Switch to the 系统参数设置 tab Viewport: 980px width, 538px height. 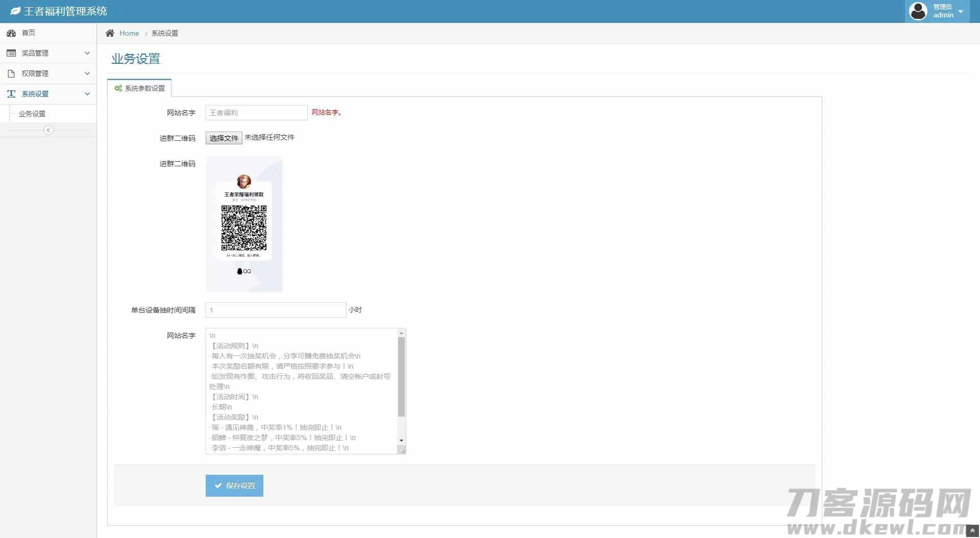140,88
